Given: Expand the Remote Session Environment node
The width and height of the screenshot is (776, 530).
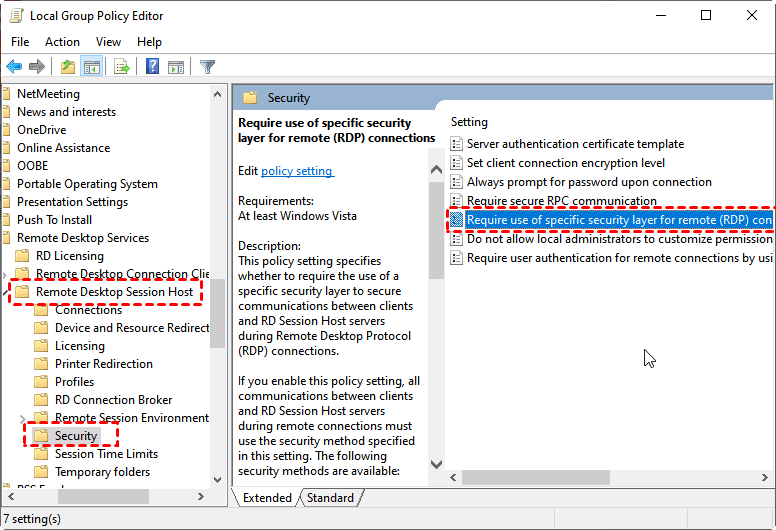Looking at the screenshot, I should click(x=22, y=419).
